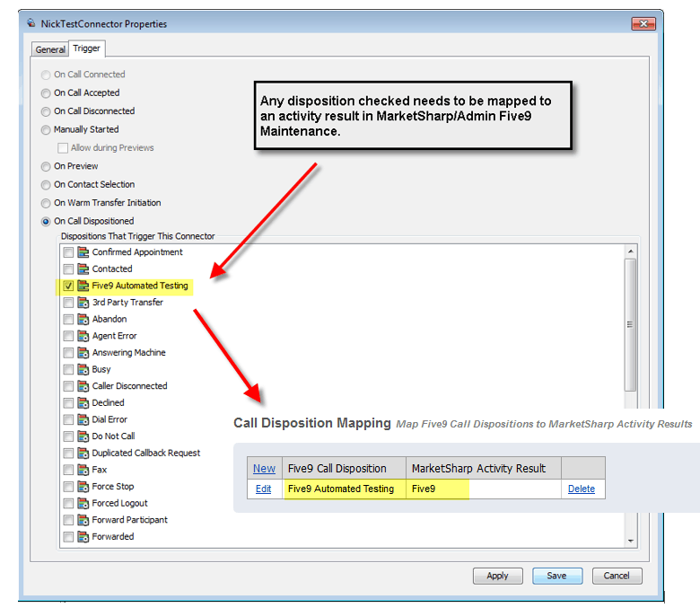This screenshot has width=700, height=608.
Task: Open the Trigger tab
Action: 87,48
